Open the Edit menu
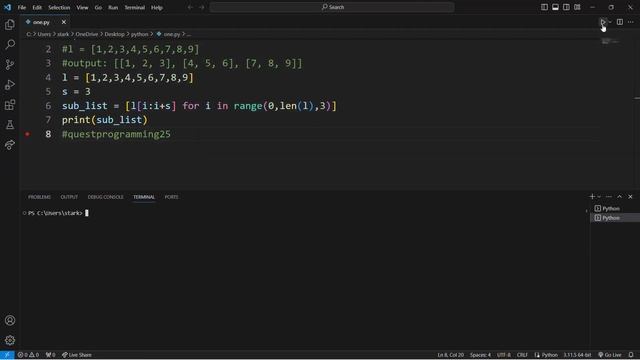Image resolution: width=640 pixels, height=360 pixels. (37, 7)
